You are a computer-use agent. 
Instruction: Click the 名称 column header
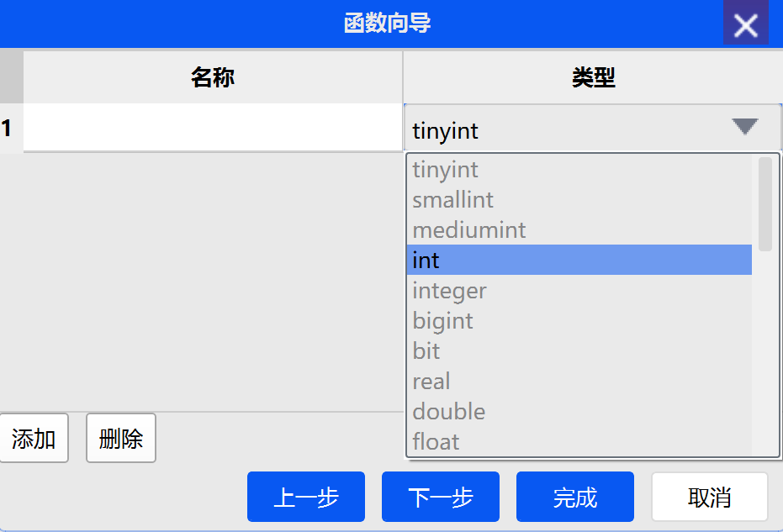[x=213, y=77]
